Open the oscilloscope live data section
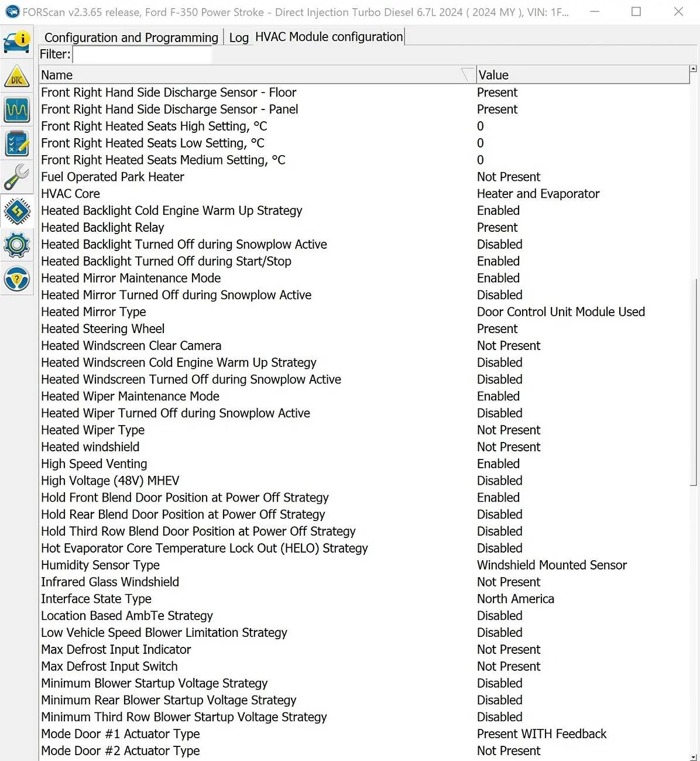 (x=17, y=109)
